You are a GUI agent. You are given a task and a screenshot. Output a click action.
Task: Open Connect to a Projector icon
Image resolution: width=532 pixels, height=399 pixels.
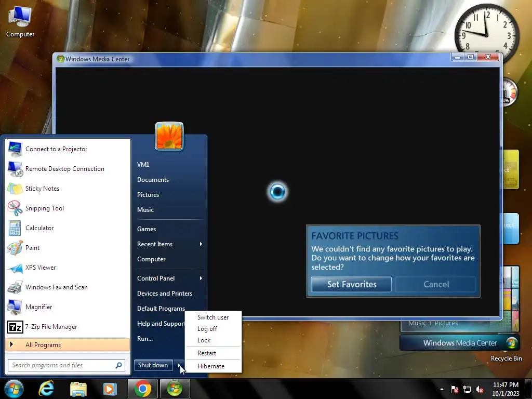(x=15, y=149)
